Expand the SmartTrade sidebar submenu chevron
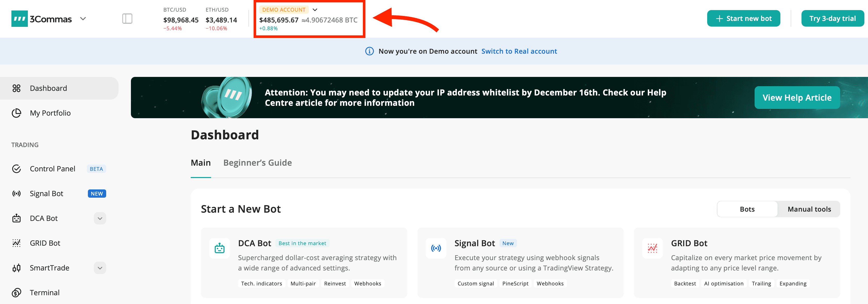 (100, 268)
